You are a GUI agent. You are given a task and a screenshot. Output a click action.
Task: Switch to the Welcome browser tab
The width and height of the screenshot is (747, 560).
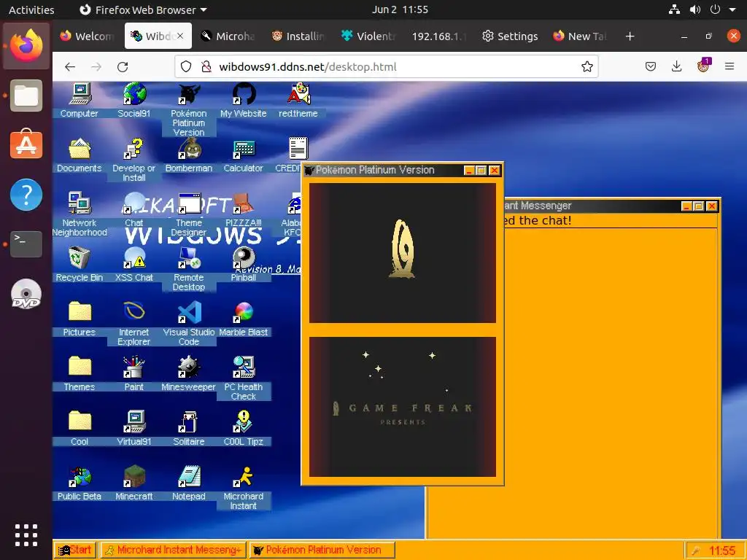click(x=88, y=36)
